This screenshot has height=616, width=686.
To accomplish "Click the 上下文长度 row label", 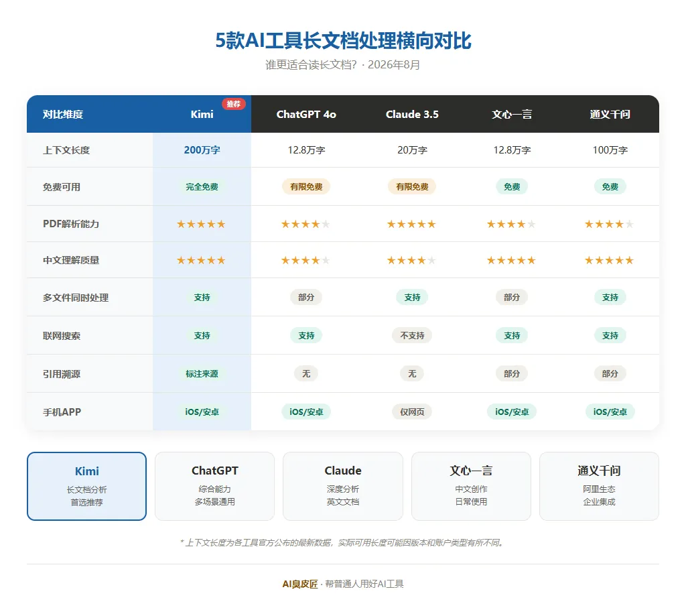I will point(66,150).
